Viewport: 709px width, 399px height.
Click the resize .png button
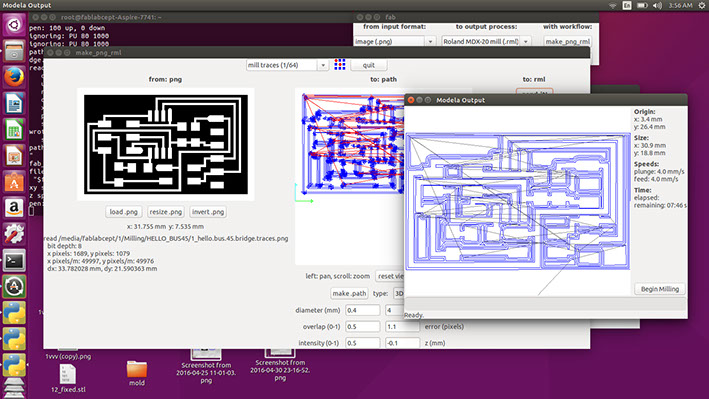165,212
